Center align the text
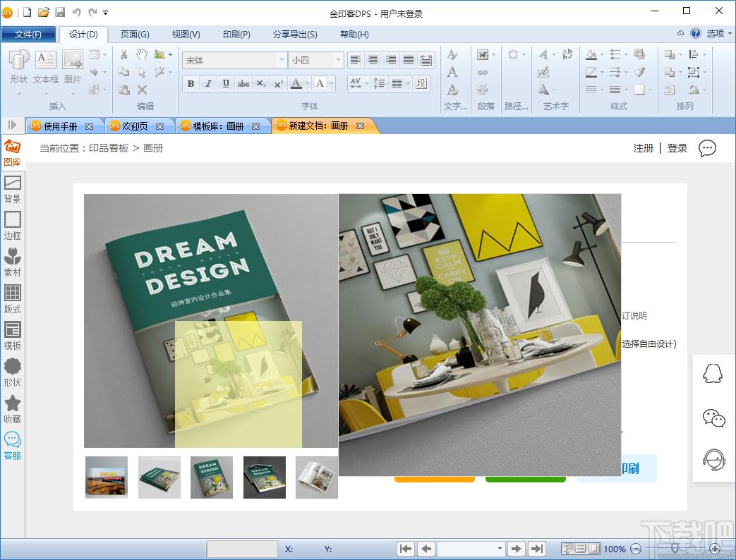736x560 pixels. pos(373,59)
